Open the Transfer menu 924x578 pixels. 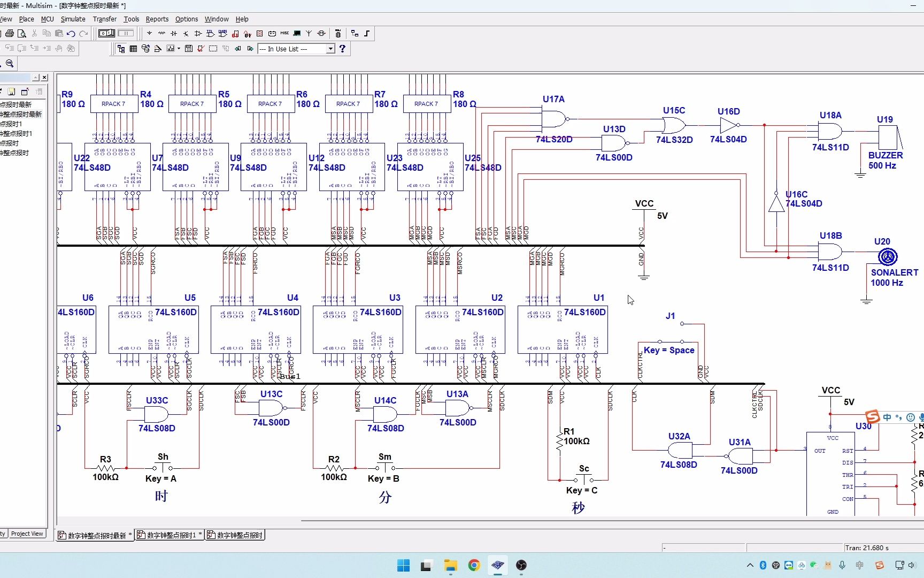tap(104, 19)
